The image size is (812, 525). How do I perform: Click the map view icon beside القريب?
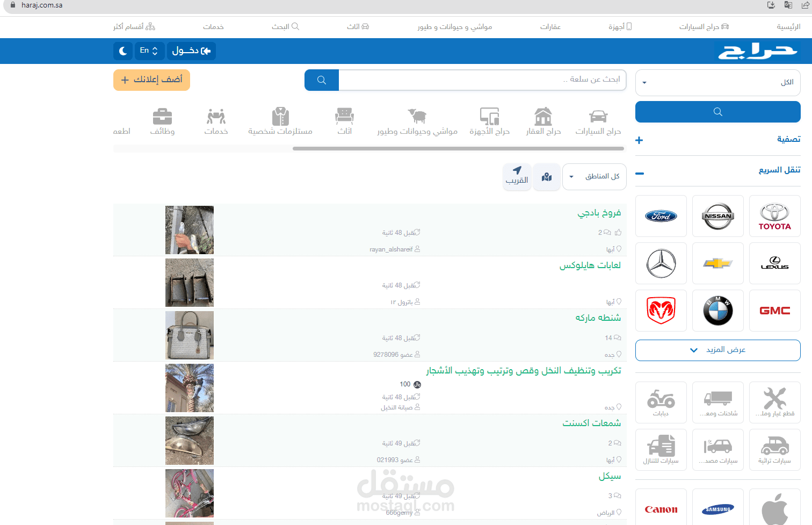click(x=546, y=176)
